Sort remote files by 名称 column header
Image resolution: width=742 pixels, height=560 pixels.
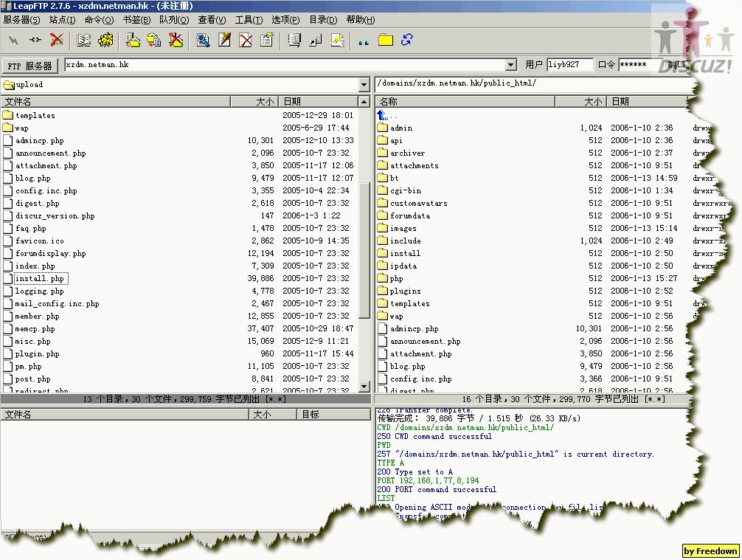pos(465,101)
